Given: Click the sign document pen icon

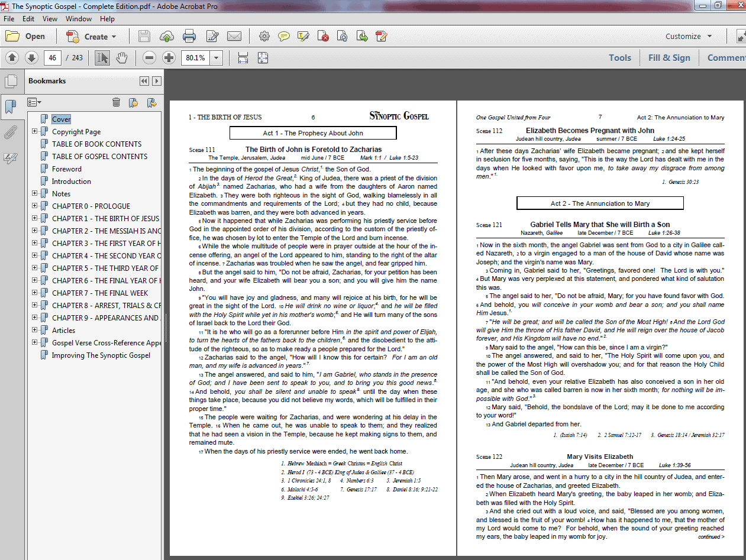Looking at the screenshot, I should pyautogui.click(x=382, y=37).
